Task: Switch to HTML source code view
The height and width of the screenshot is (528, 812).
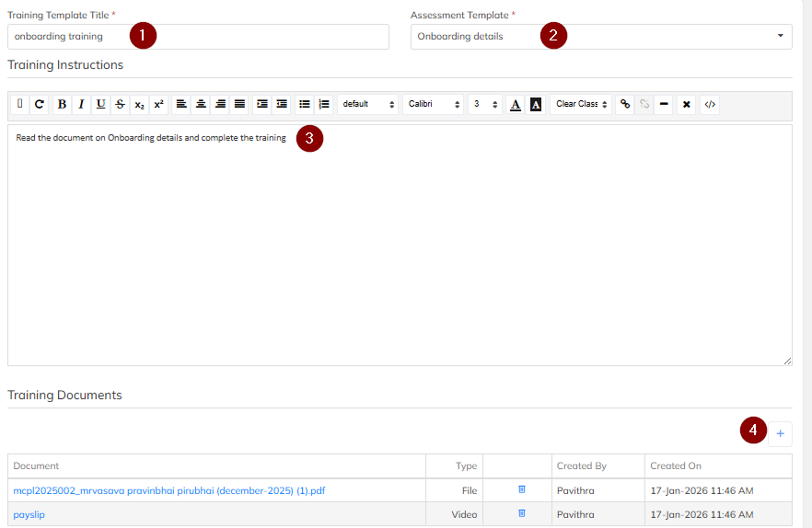Action: pyautogui.click(x=710, y=104)
